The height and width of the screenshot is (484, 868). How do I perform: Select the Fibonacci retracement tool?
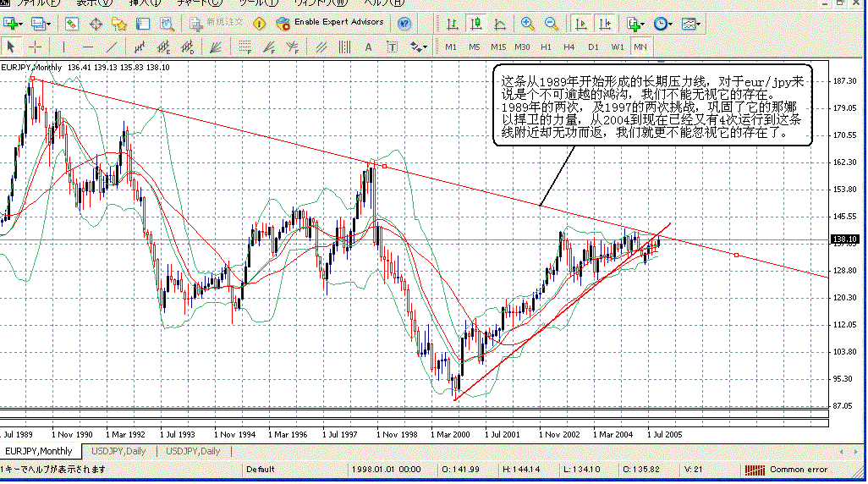[x=244, y=46]
